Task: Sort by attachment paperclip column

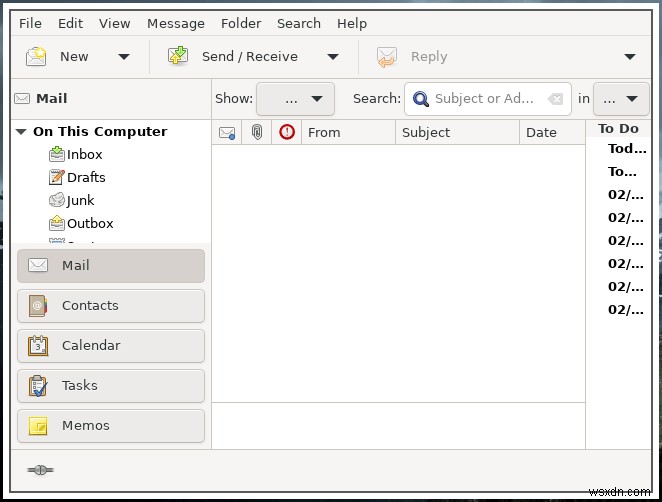Action: (257, 132)
